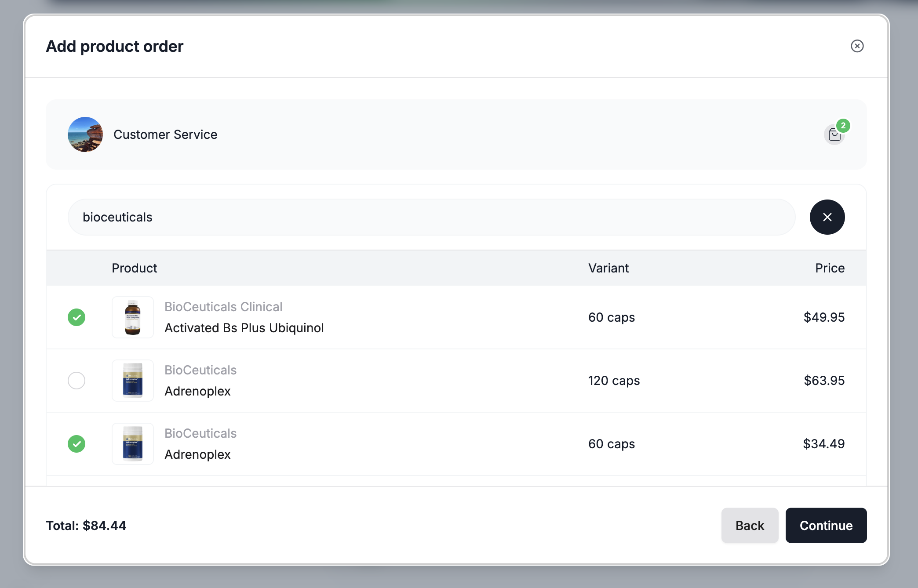Click the 120 caps variant
Image resolution: width=918 pixels, height=588 pixels.
[614, 381]
